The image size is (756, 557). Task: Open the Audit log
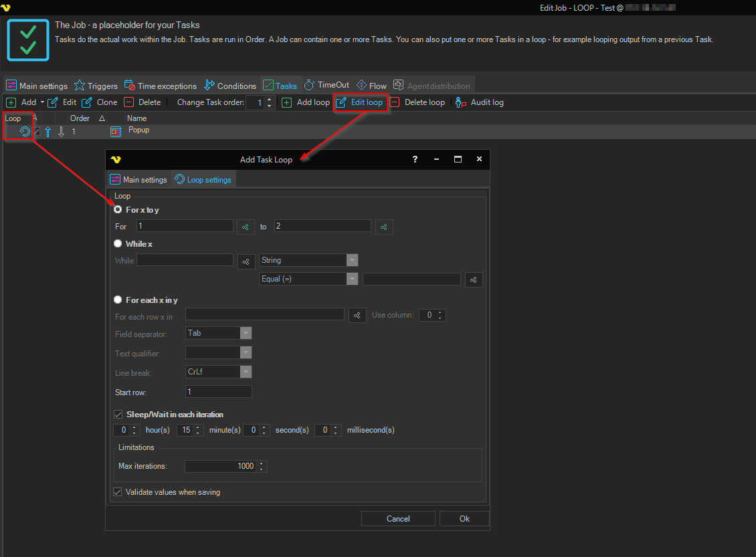point(479,102)
